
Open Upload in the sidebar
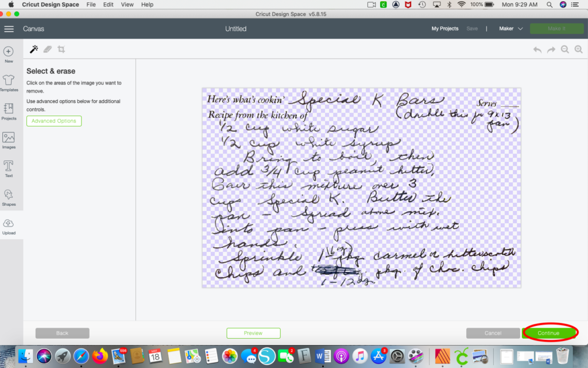[9, 227]
